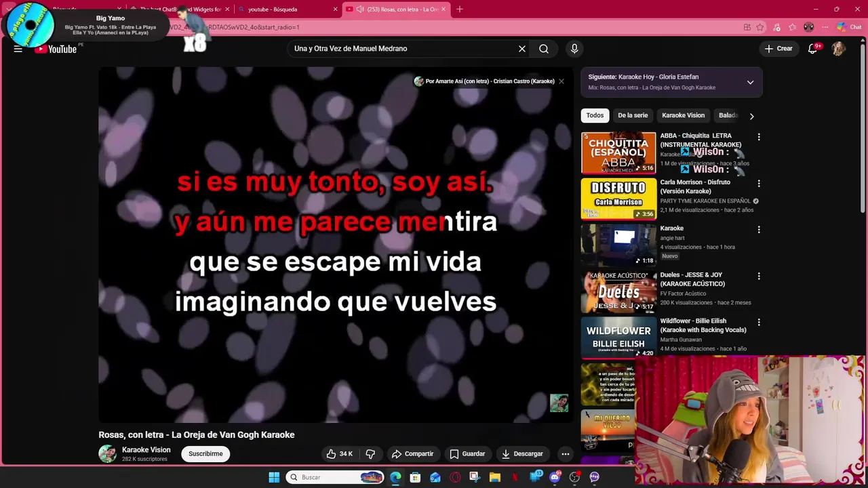Open menu for the angie hart Karaoke video

coord(759,230)
